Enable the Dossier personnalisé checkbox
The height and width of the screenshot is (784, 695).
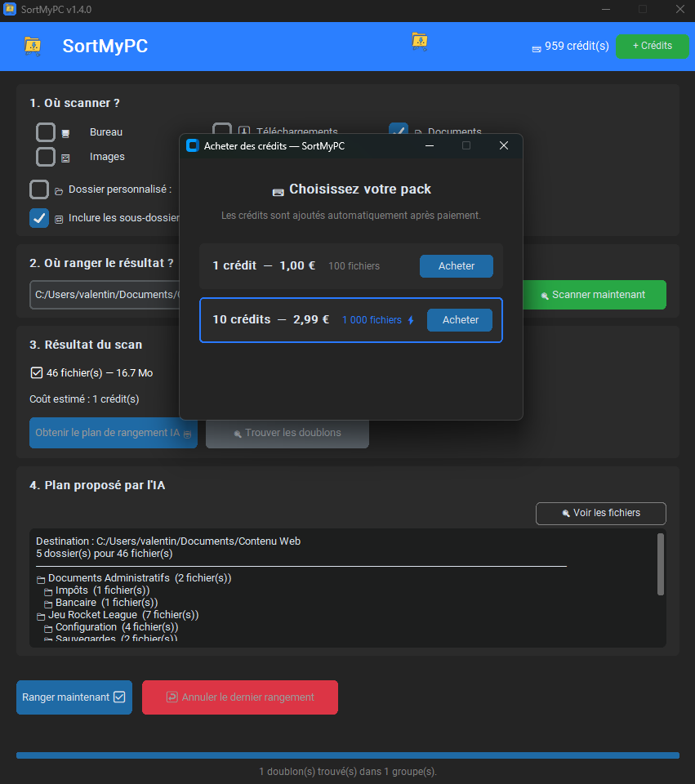(39, 189)
